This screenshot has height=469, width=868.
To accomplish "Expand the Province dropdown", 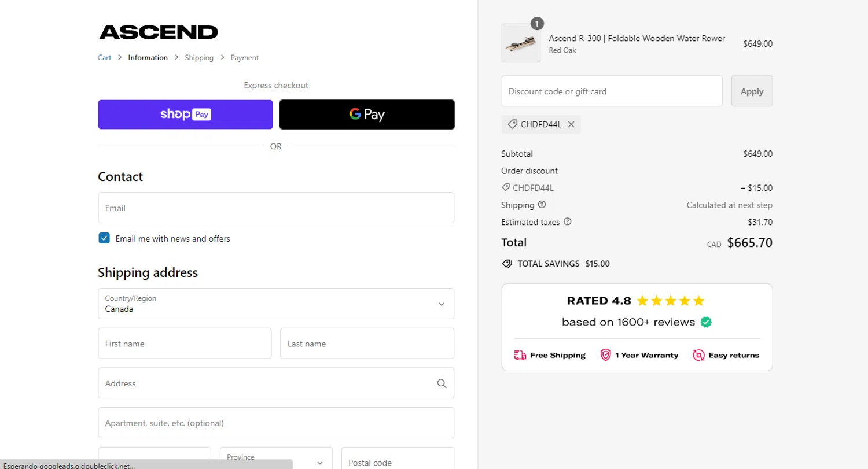I will (276, 461).
